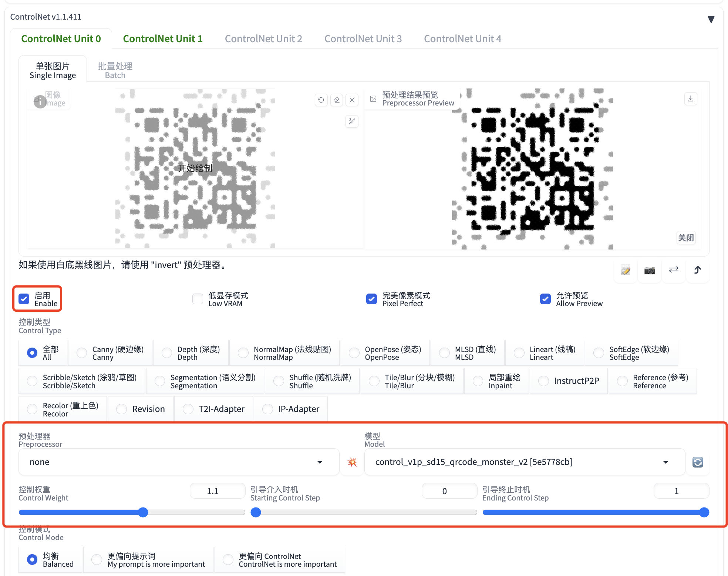Select the Scribble/Sketch control type
The image size is (728, 576).
coord(82,381)
